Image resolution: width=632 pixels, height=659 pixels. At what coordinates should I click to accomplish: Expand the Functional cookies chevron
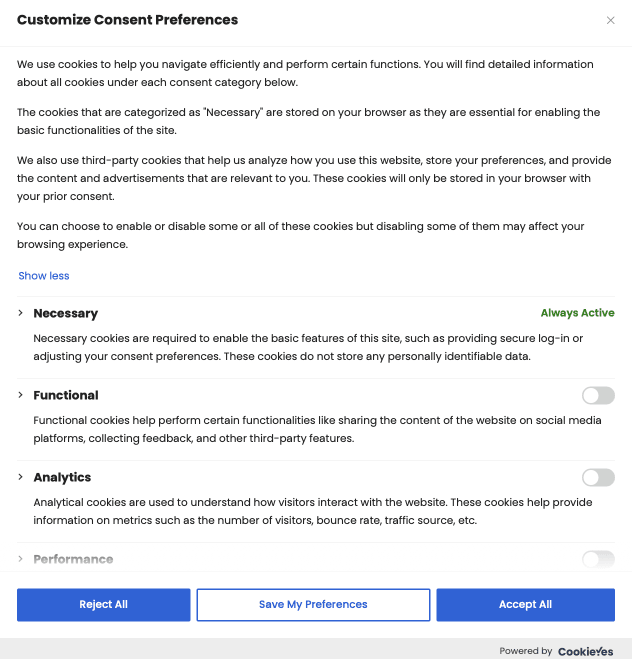(20, 395)
